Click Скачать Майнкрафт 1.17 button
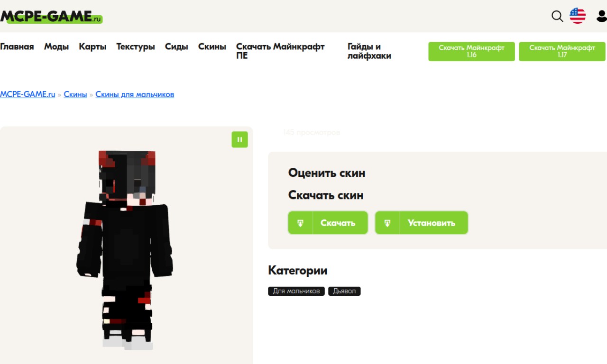Screen dimensions: 607x364 [x=562, y=51]
